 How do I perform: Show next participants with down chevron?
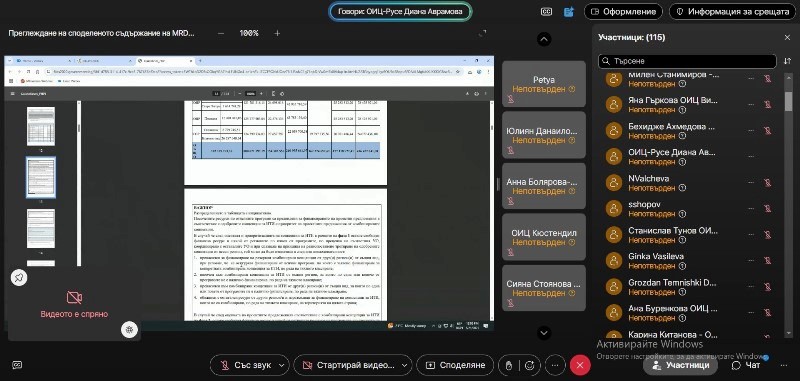(x=544, y=333)
